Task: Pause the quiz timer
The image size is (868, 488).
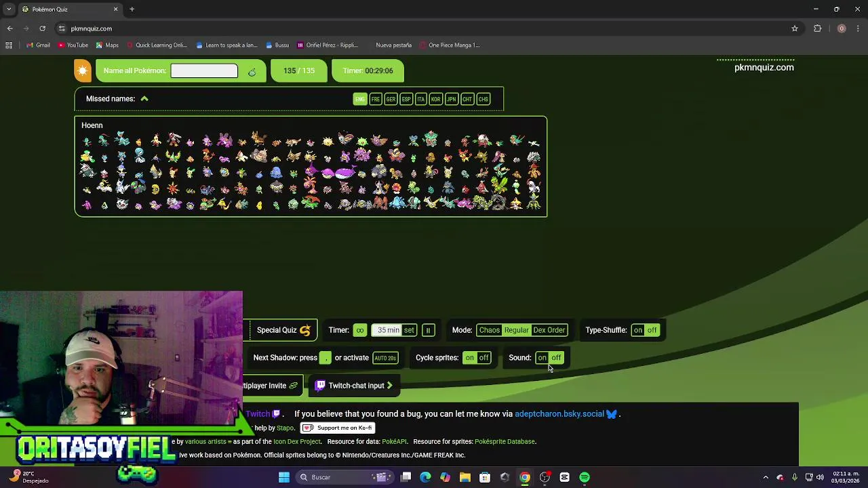Action: (x=428, y=330)
